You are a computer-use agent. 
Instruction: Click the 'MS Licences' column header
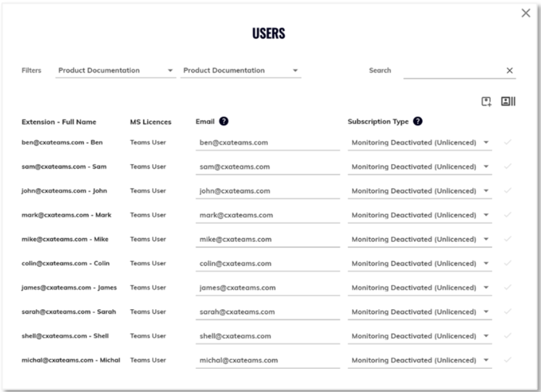coord(151,122)
